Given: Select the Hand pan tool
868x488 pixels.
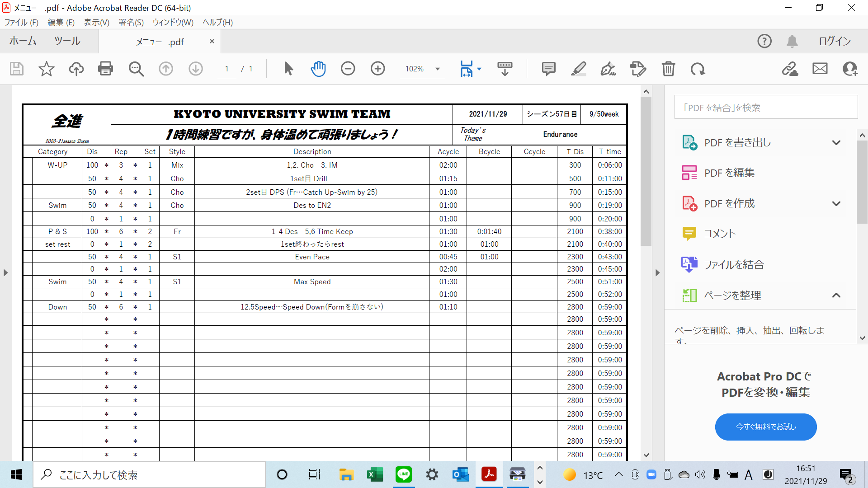Looking at the screenshot, I should click(x=318, y=69).
